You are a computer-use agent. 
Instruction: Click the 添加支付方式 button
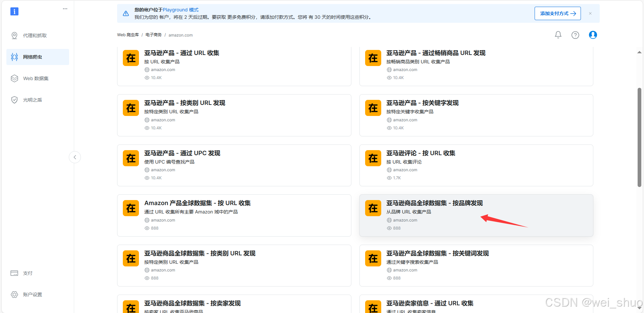tap(558, 13)
